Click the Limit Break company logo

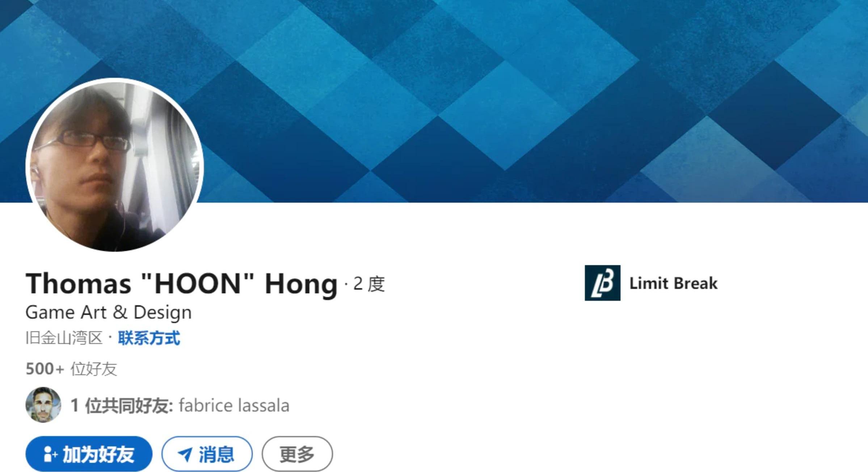click(602, 283)
